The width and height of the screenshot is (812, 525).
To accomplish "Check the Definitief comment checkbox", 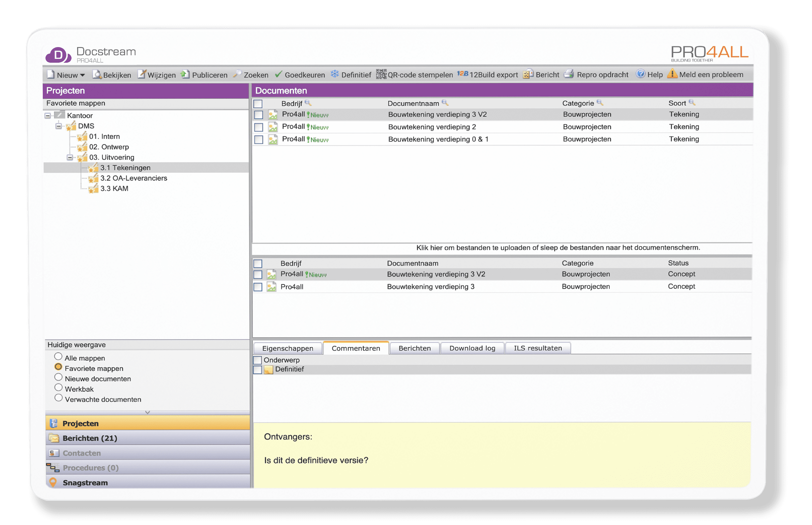I will [x=258, y=369].
